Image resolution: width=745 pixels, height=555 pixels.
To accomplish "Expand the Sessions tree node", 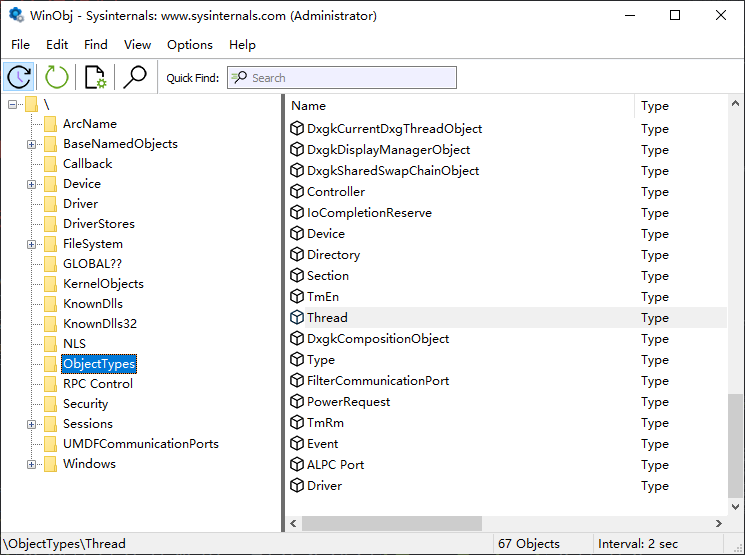I will (31, 424).
